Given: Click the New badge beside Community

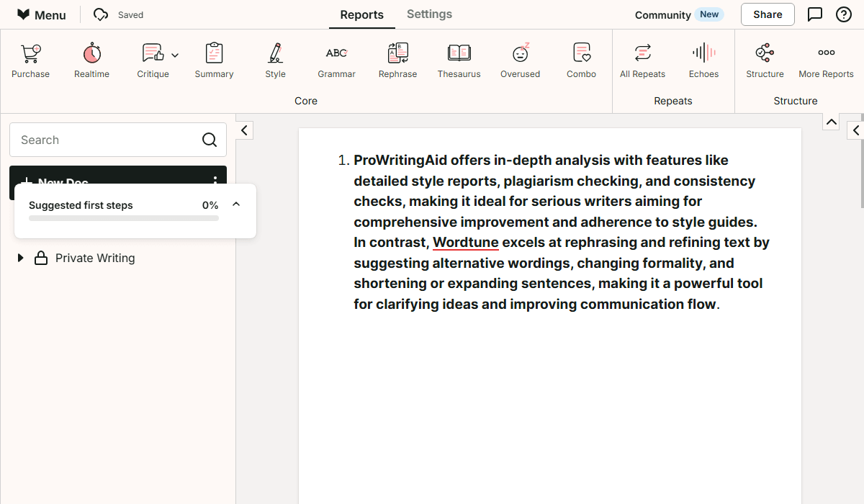Looking at the screenshot, I should click(x=709, y=14).
